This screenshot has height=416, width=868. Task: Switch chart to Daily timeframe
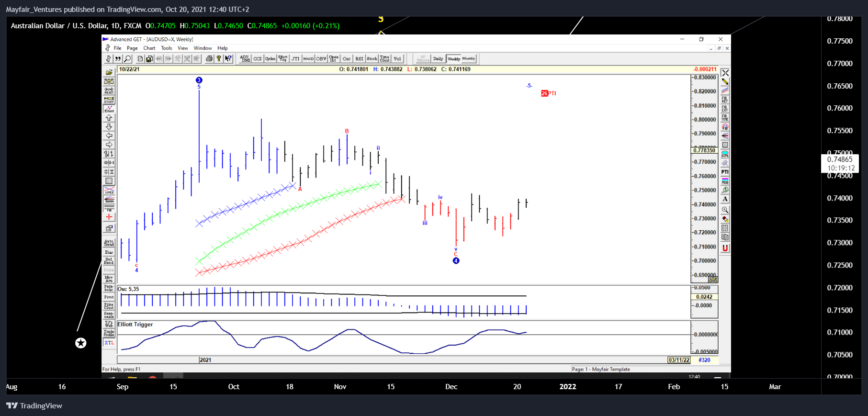pos(438,59)
